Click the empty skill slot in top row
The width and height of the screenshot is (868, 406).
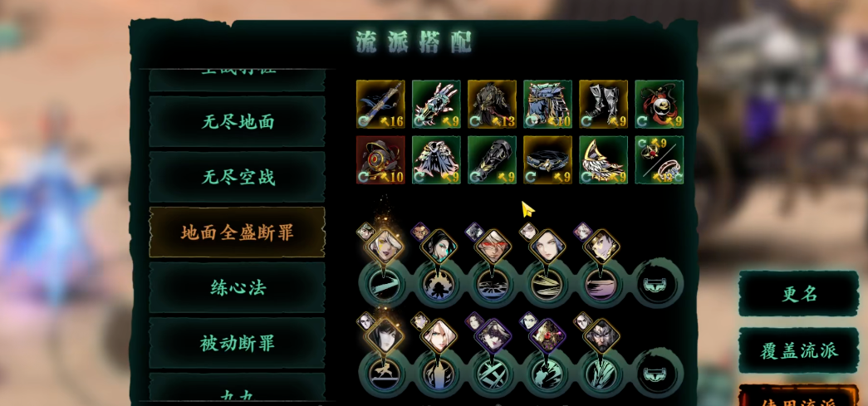(x=658, y=284)
